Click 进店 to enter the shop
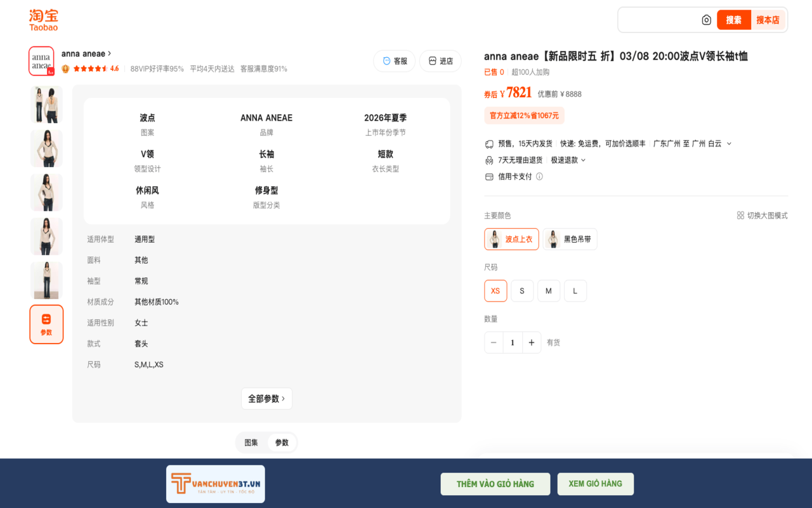The width and height of the screenshot is (812, 508). pos(440,61)
